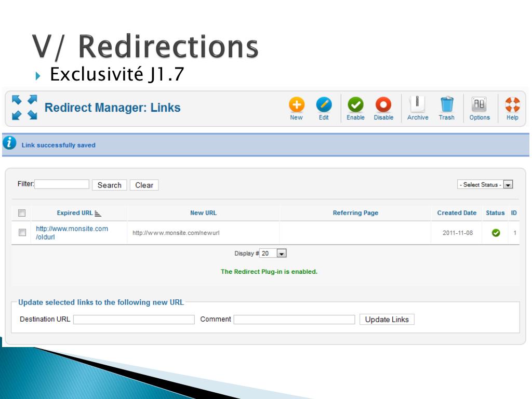The width and height of the screenshot is (532, 399).
Task: Tick the select-all checkbox in header
Action: tap(22, 213)
